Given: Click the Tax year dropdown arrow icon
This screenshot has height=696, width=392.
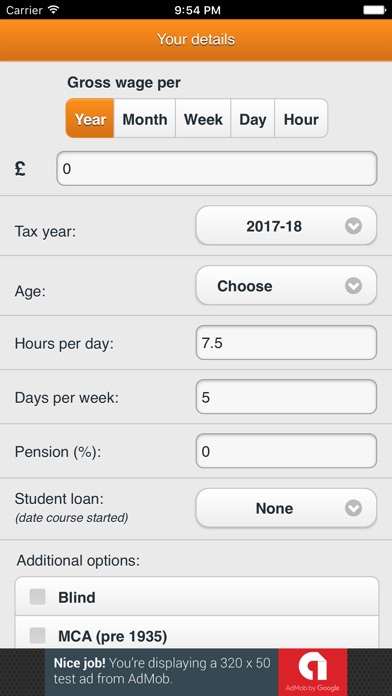Looking at the screenshot, I should click(x=353, y=226).
